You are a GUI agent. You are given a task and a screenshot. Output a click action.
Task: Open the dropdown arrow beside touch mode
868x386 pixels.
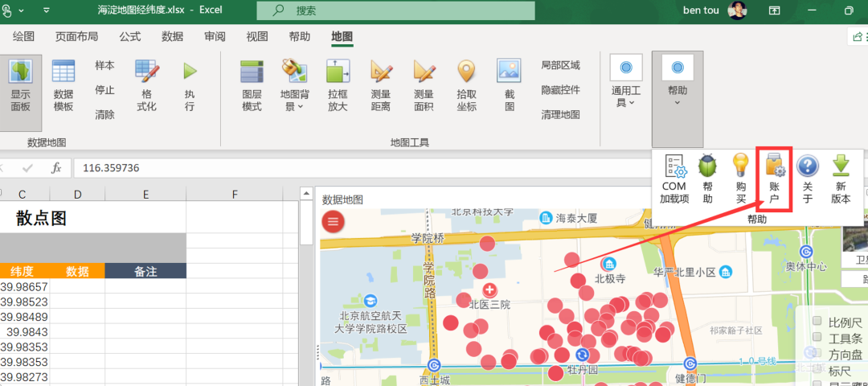pos(21,10)
